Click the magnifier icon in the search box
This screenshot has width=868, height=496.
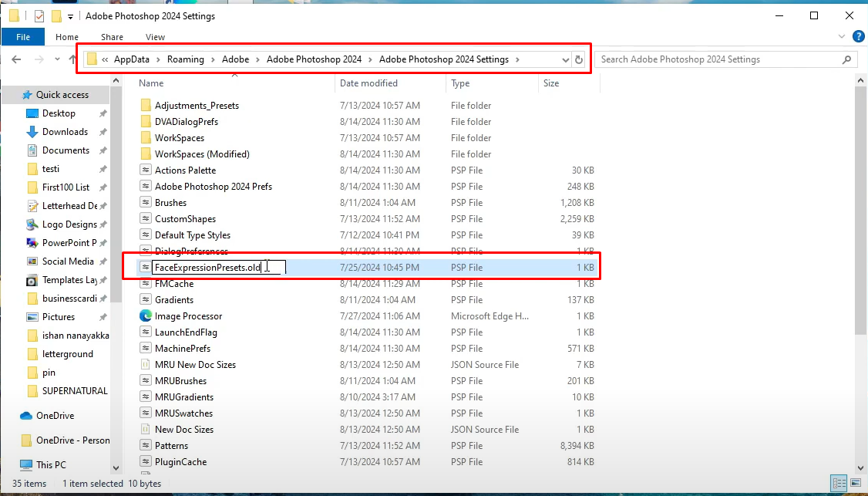pyautogui.click(x=846, y=59)
